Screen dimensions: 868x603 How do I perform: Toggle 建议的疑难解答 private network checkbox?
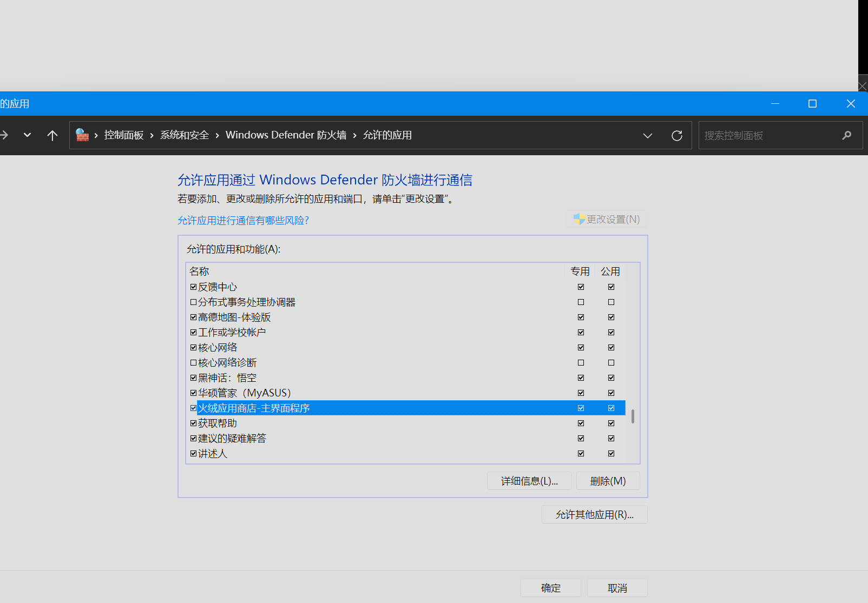[581, 439]
